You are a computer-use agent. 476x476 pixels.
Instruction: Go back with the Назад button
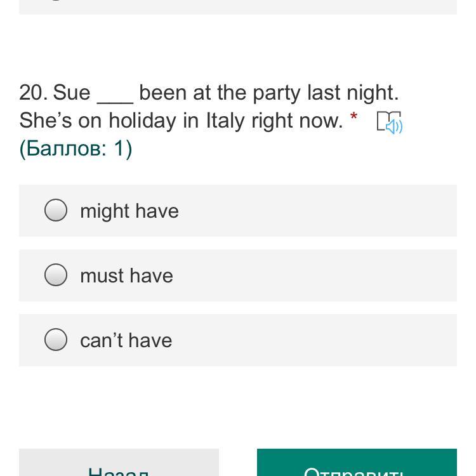click(x=119, y=466)
